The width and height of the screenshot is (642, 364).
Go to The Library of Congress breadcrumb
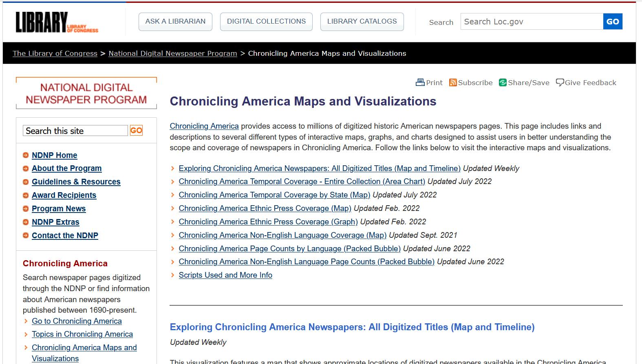pyautogui.click(x=55, y=53)
